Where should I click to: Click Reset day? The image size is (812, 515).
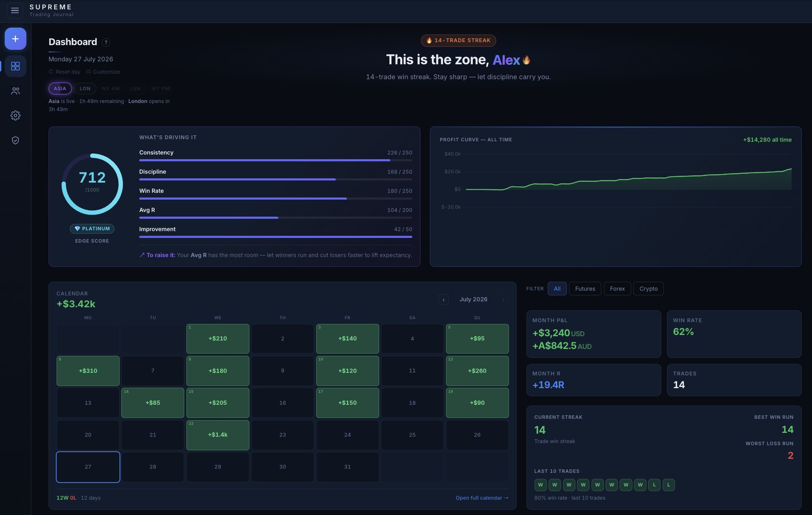point(64,72)
